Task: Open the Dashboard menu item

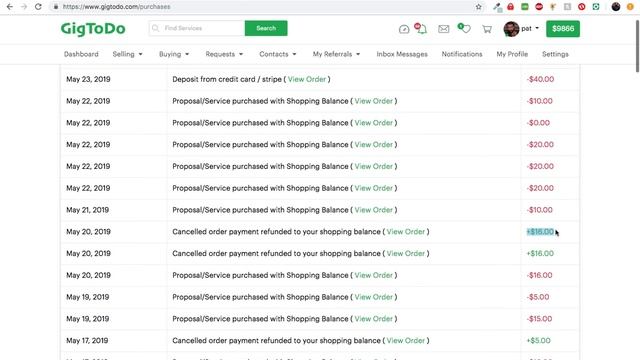Action: pyautogui.click(x=81, y=54)
